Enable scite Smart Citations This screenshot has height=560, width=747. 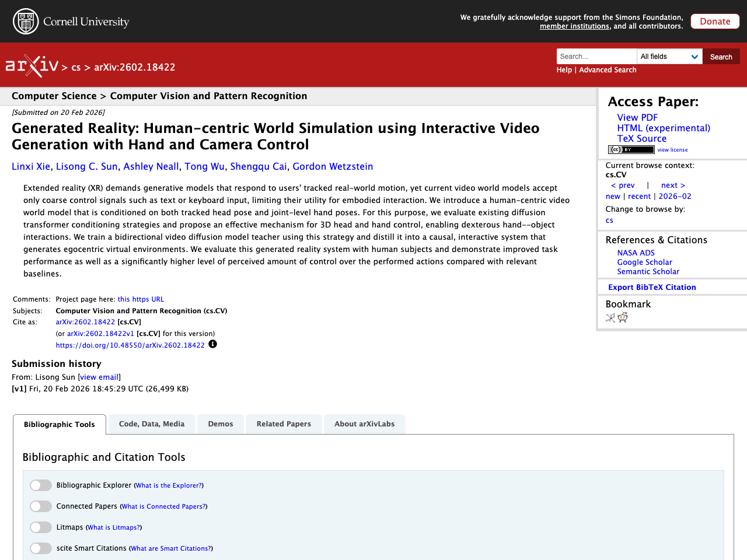click(x=41, y=548)
